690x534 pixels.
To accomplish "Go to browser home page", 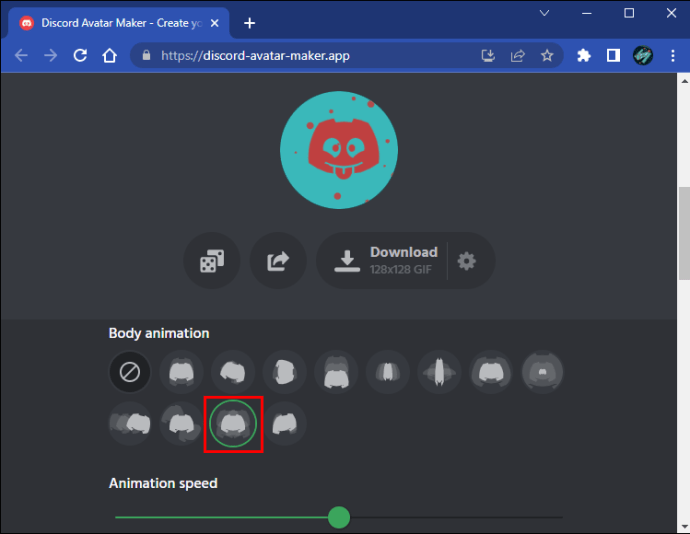I will point(110,55).
